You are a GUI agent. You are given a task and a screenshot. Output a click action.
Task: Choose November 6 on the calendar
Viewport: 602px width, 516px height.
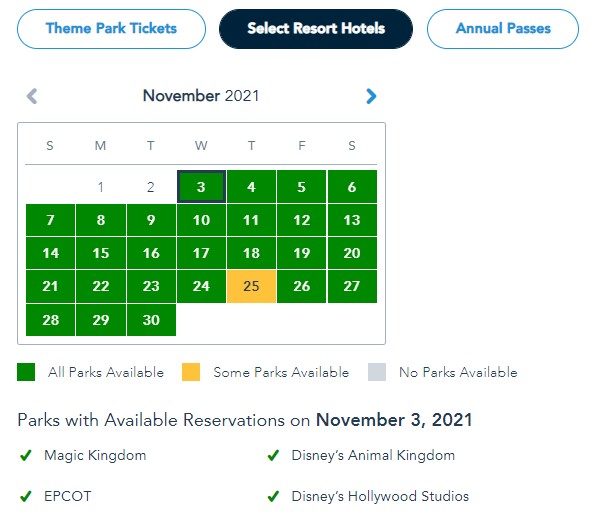click(x=352, y=187)
